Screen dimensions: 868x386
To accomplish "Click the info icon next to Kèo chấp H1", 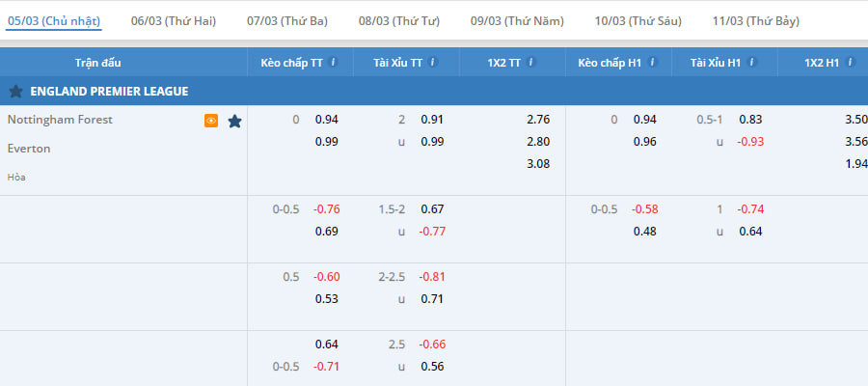I will point(652,63).
